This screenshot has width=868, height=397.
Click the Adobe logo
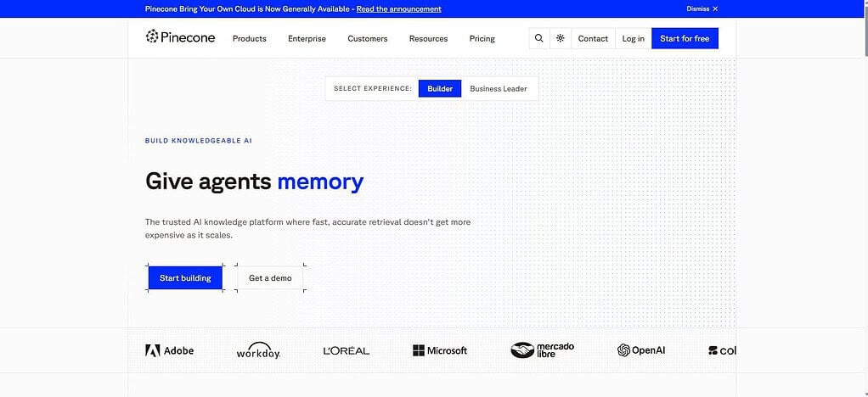point(169,350)
